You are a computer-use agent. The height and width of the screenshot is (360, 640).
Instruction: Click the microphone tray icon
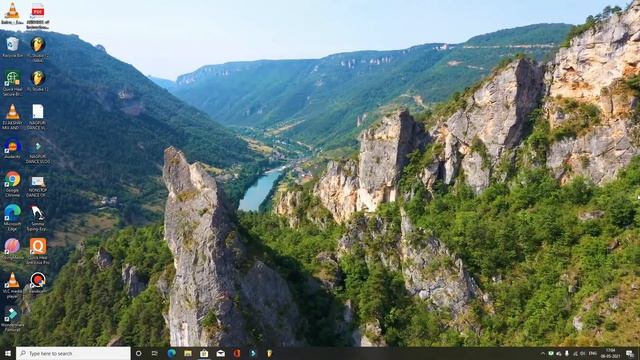point(567,353)
